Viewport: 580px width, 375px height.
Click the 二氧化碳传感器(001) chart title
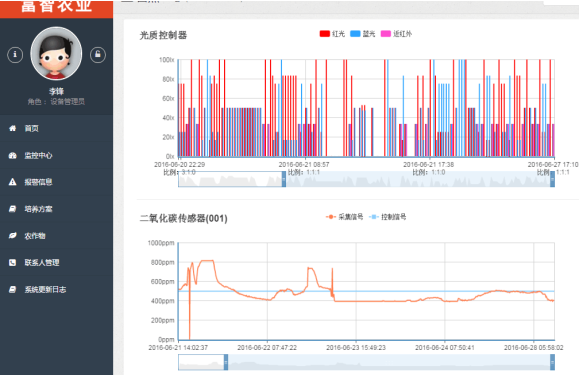point(183,218)
